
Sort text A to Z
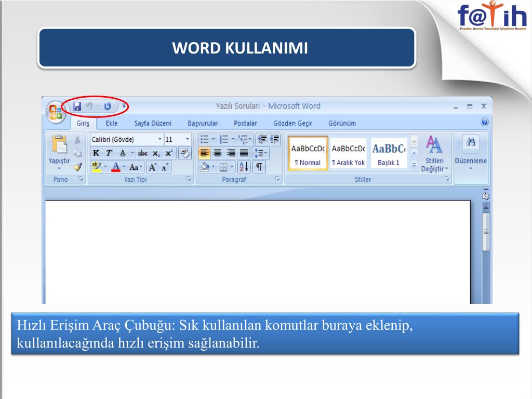pyautogui.click(x=244, y=167)
